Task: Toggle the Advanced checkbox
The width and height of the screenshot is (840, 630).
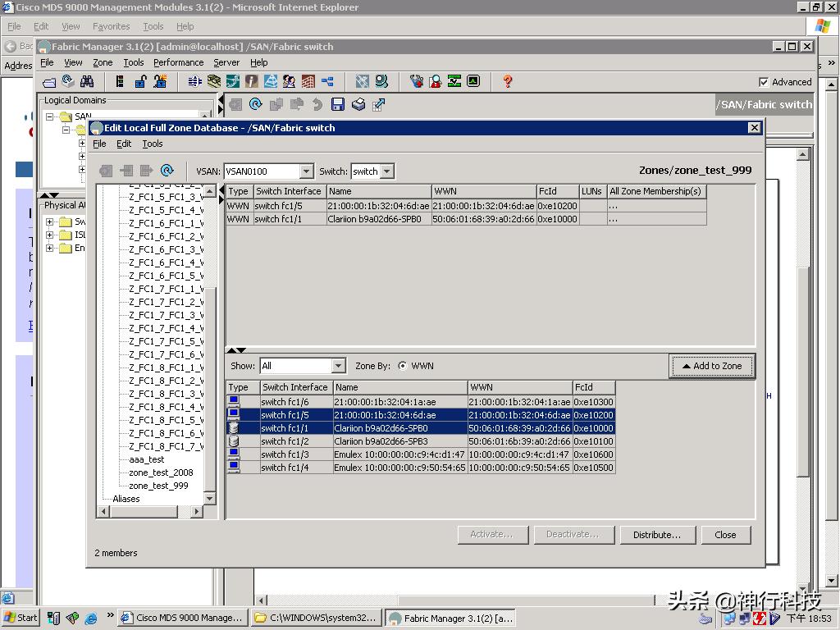Action: [764, 82]
